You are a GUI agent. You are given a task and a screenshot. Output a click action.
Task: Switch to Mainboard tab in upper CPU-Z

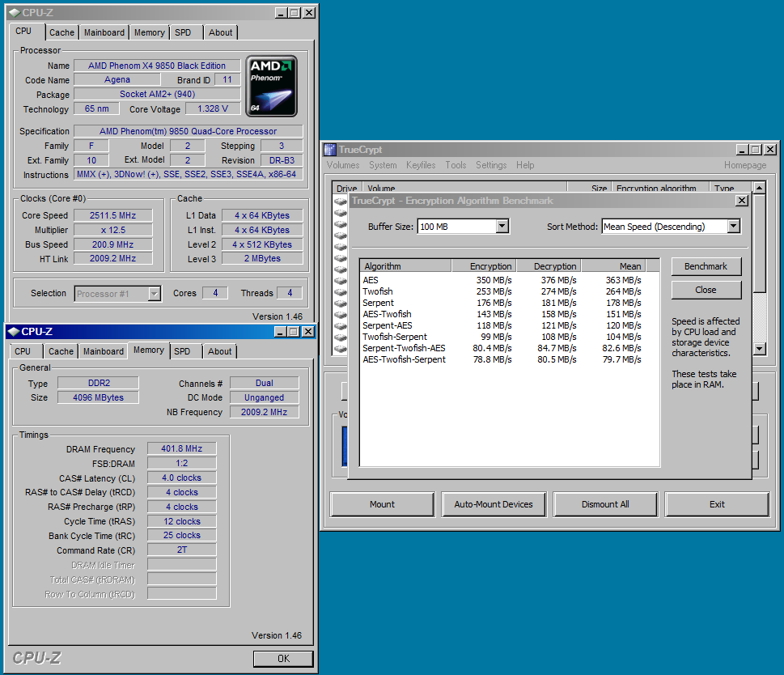tap(104, 32)
